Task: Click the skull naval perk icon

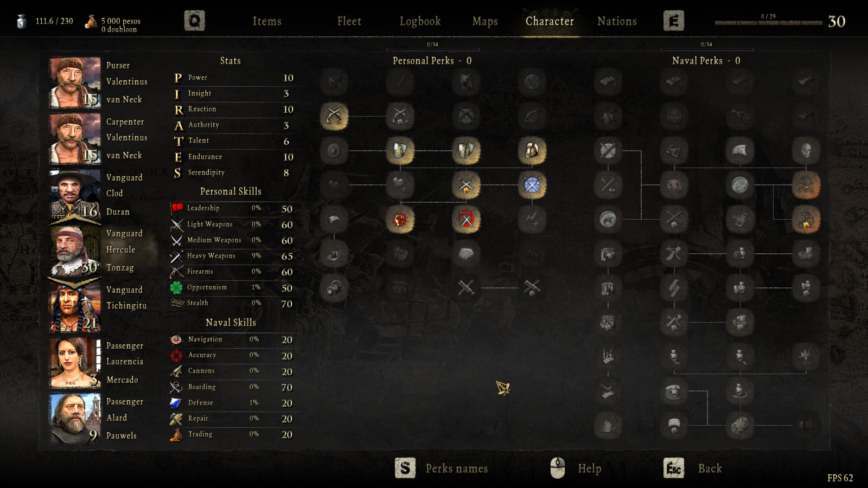Action: coord(806,150)
